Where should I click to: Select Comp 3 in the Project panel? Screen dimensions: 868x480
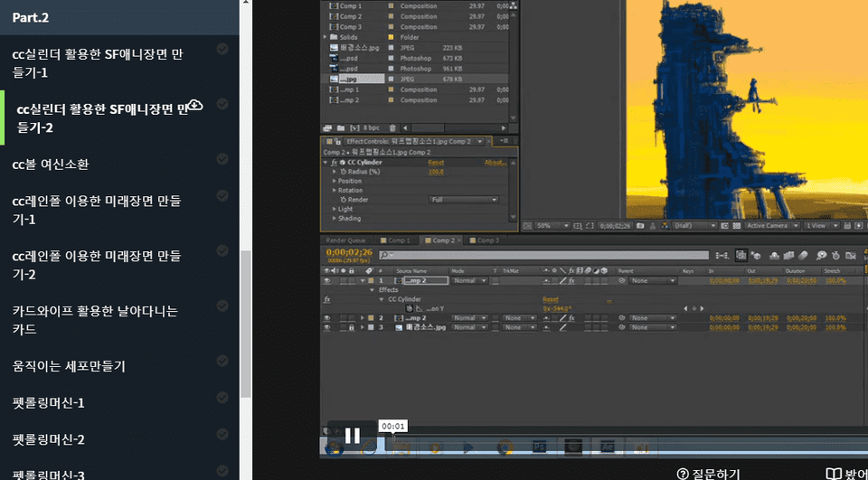point(351,26)
